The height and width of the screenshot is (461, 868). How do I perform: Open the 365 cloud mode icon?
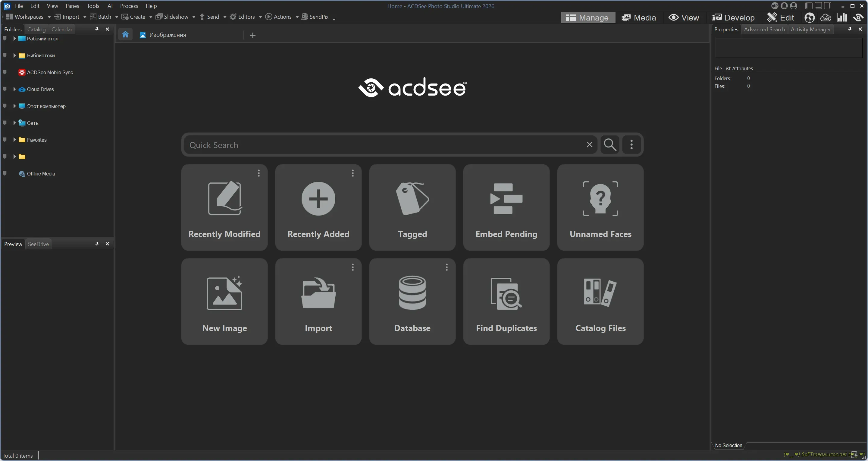825,17
